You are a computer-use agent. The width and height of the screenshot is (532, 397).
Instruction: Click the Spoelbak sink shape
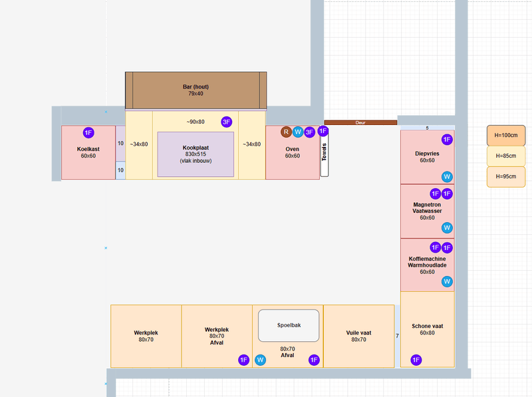[x=289, y=325]
